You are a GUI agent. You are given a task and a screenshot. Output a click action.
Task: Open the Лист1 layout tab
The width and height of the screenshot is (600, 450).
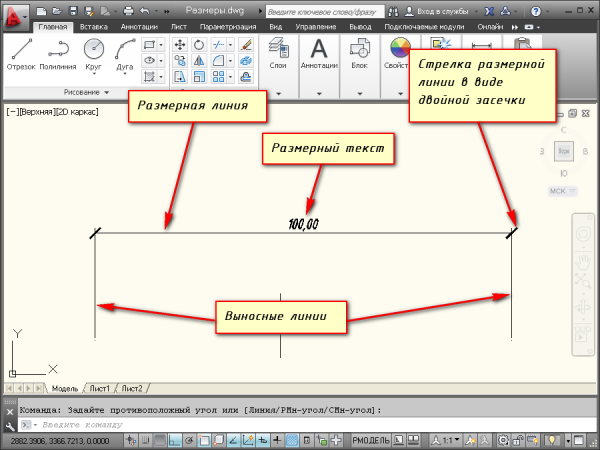[x=99, y=388]
